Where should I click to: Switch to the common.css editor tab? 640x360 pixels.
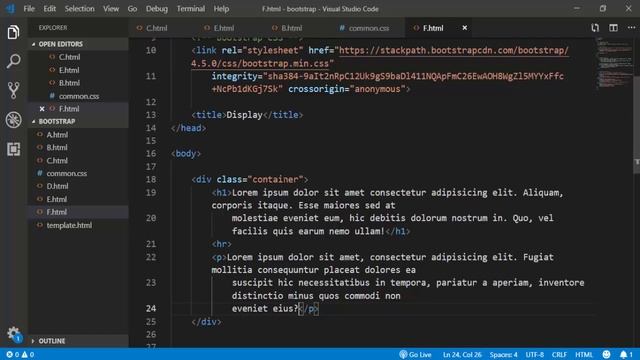(x=369, y=28)
